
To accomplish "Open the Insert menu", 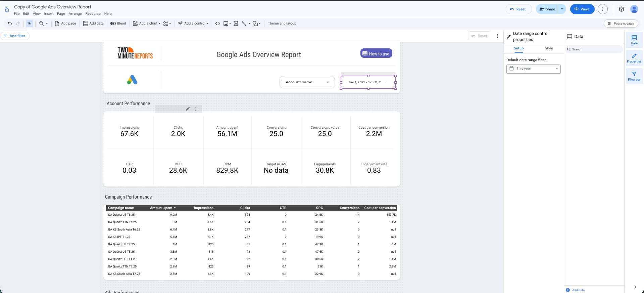I will point(49,14).
